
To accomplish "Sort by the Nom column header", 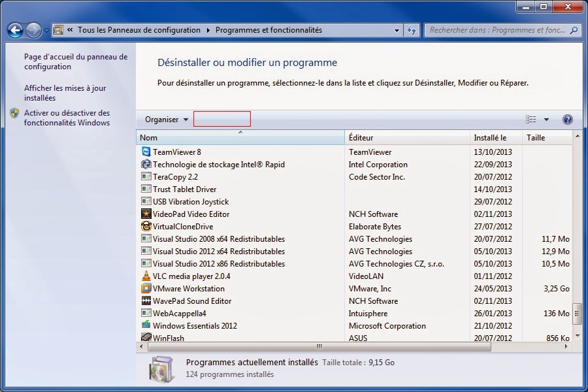I will tap(240, 137).
